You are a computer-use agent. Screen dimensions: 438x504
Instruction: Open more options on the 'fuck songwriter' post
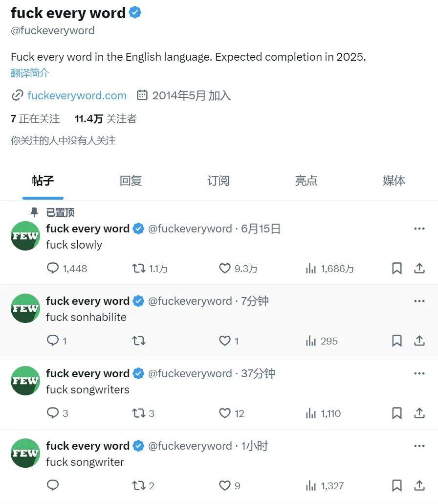[x=419, y=446]
